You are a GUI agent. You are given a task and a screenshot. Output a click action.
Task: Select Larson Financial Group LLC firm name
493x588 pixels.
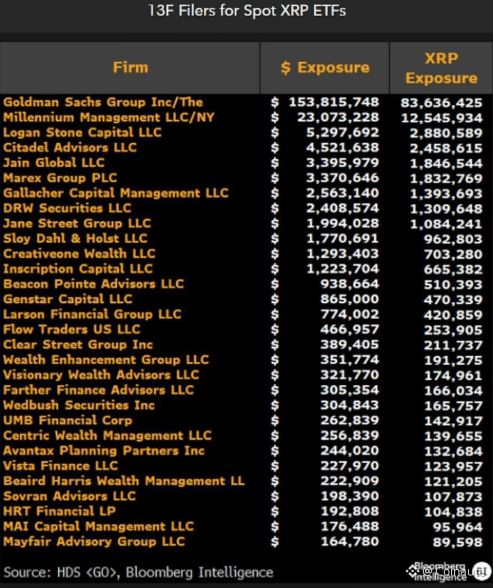click(92, 314)
